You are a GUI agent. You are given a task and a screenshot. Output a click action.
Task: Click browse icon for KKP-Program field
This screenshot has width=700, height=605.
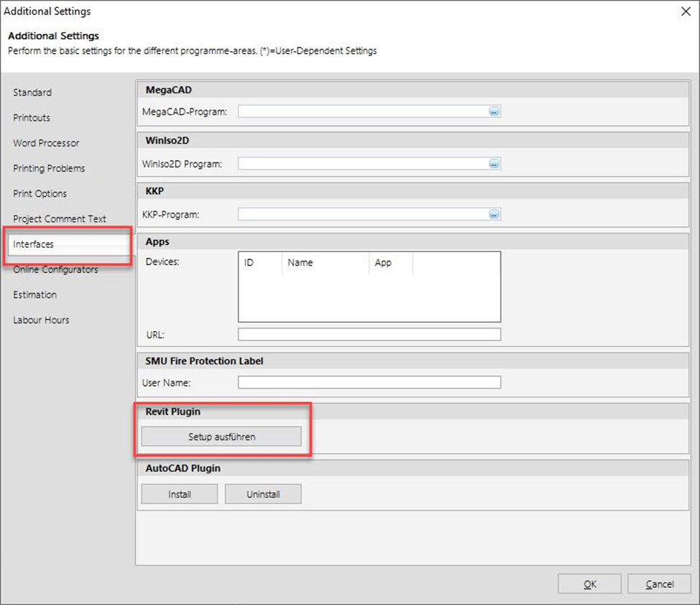pyautogui.click(x=494, y=214)
